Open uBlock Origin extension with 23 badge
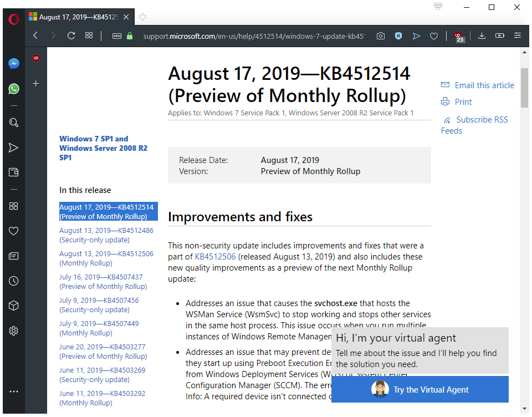This screenshot has width=532, height=417. click(459, 37)
